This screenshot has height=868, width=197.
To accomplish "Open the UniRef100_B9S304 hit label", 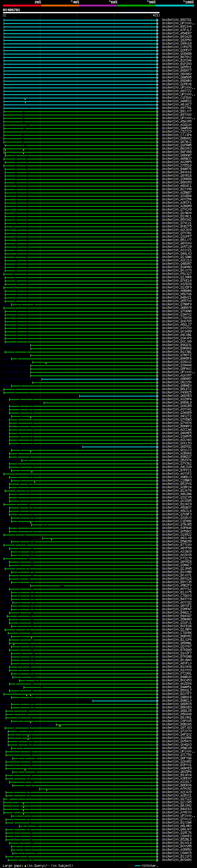I will point(177,26).
